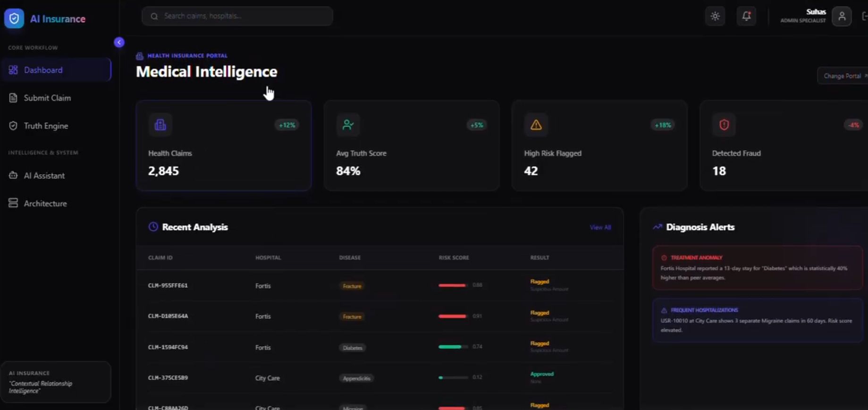Click the Detected Fraud count 18
The width and height of the screenshot is (868, 410).
tap(719, 171)
